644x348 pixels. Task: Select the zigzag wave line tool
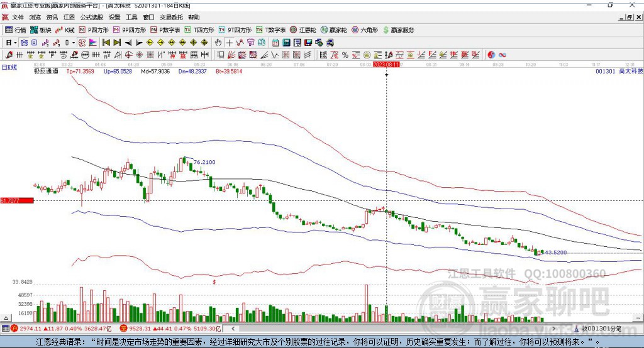(275, 55)
